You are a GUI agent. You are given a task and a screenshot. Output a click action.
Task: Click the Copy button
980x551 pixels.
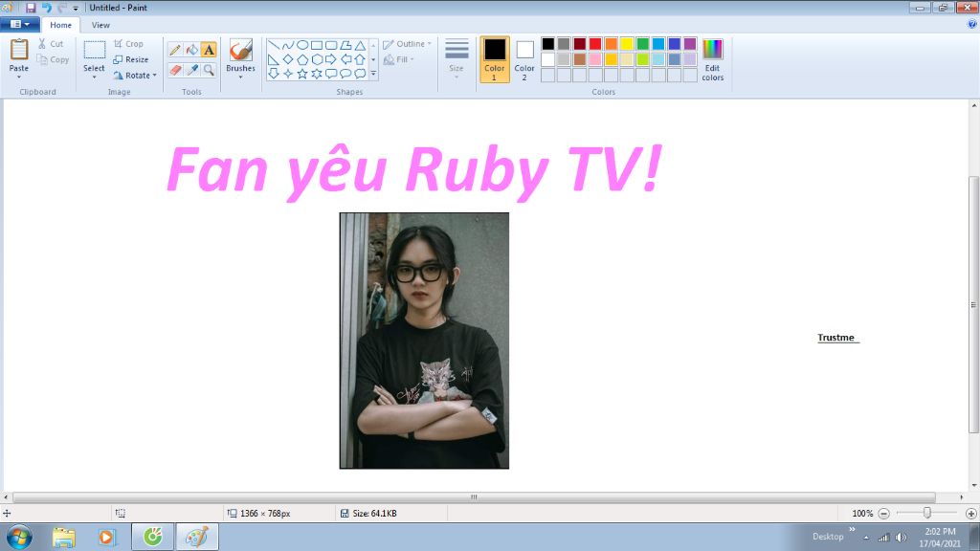click(x=53, y=59)
